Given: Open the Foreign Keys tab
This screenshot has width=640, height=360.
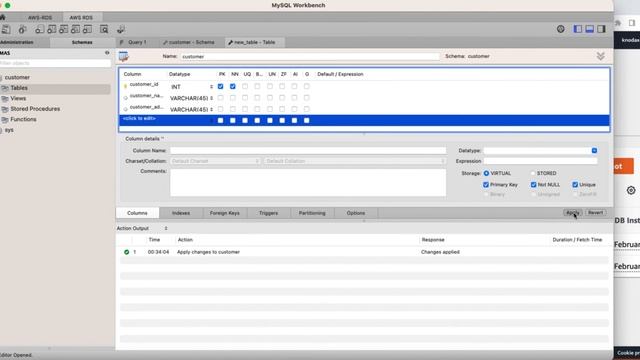Looking at the screenshot, I should tap(224, 213).
